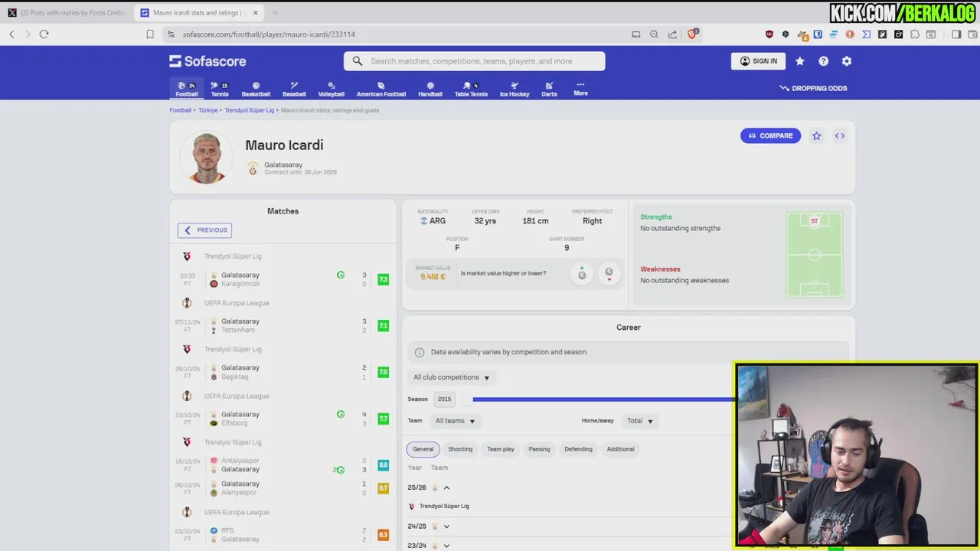Open the More sports menu
The height and width of the screenshot is (551, 980).
[x=580, y=89]
